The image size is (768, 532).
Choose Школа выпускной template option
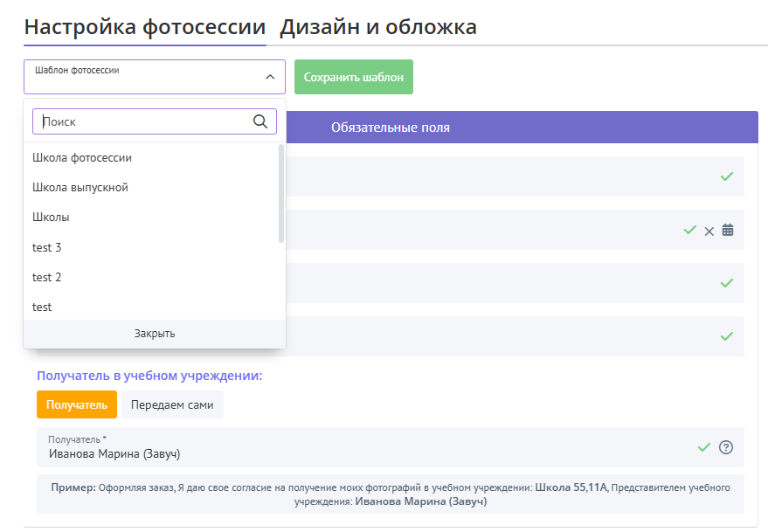[80, 188]
